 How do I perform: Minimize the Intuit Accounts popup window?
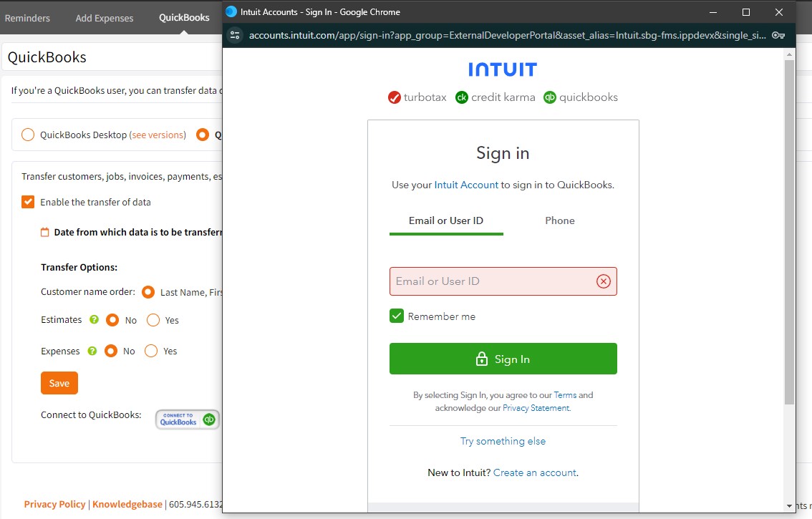click(713, 12)
